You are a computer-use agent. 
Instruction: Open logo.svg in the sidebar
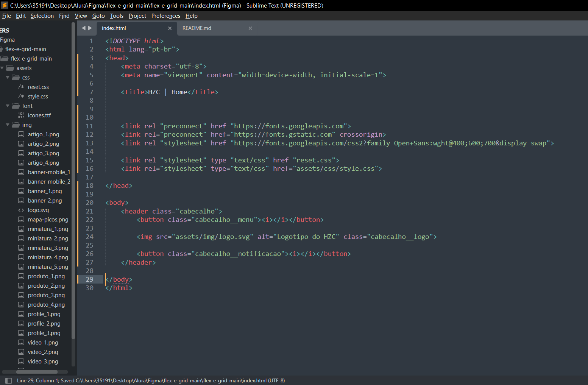click(x=38, y=210)
